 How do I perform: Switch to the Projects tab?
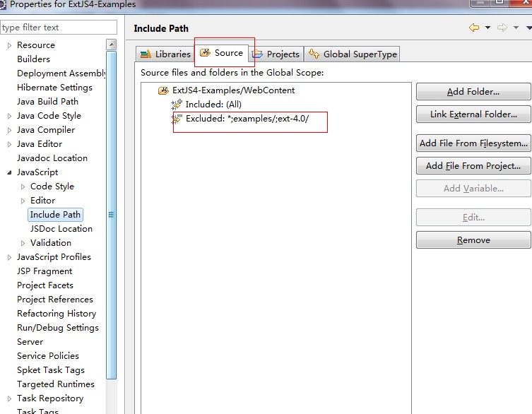click(276, 54)
